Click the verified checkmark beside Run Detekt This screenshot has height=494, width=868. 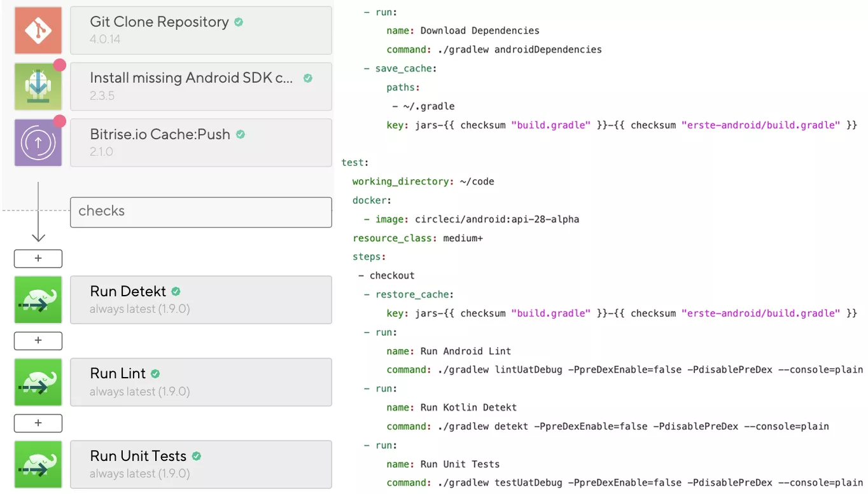coord(176,292)
